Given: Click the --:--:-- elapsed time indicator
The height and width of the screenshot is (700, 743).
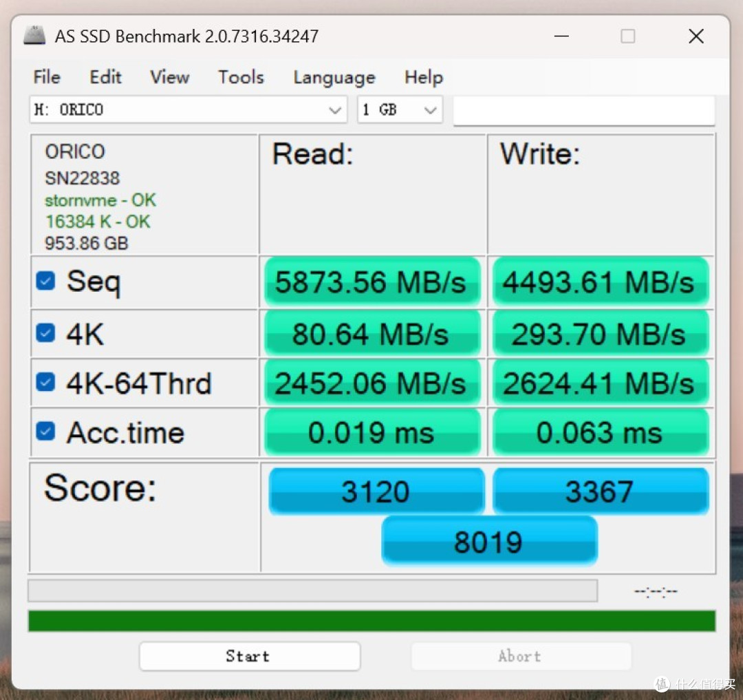Looking at the screenshot, I should 656,591.
